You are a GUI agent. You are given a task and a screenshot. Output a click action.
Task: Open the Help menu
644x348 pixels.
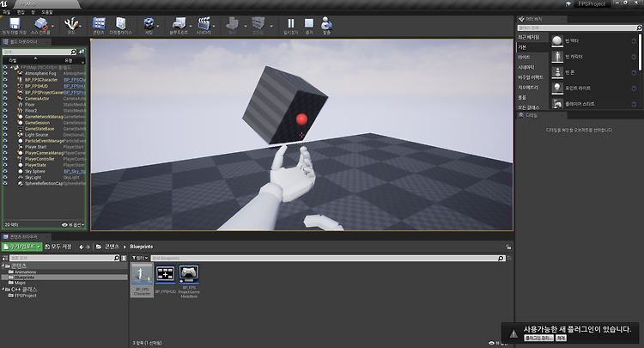coord(47,12)
